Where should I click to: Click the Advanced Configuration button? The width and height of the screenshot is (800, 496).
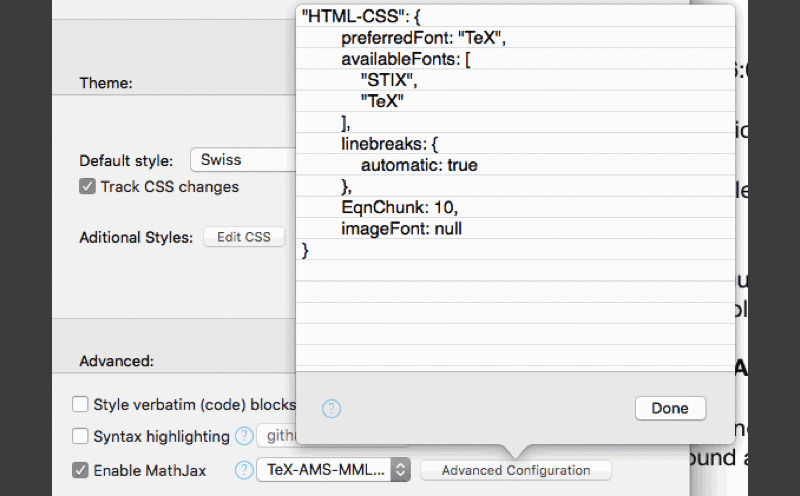click(x=515, y=470)
